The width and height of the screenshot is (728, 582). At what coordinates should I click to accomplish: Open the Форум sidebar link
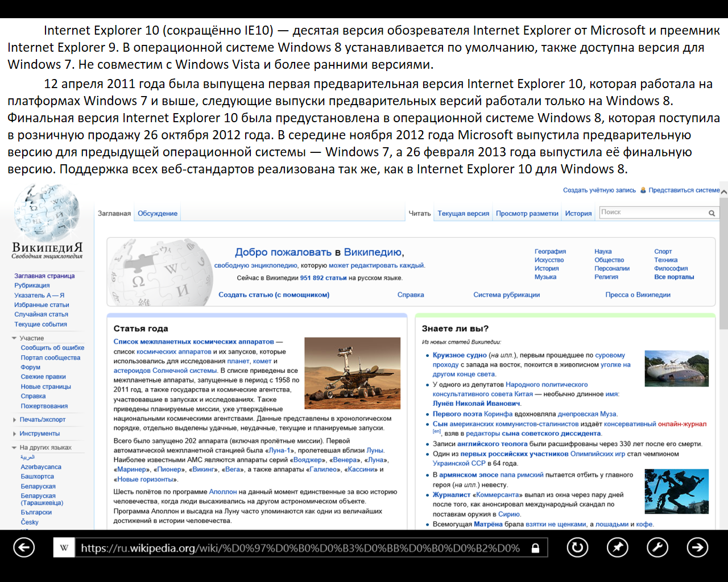pyautogui.click(x=31, y=367)
